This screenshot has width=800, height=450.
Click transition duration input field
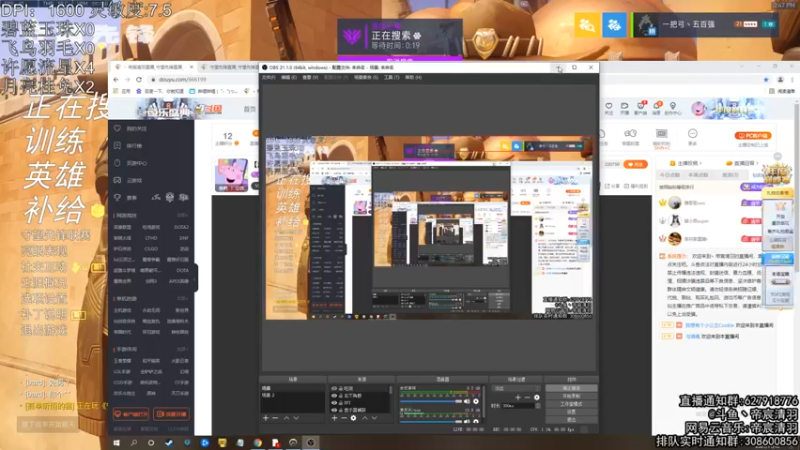coord(518,406)
